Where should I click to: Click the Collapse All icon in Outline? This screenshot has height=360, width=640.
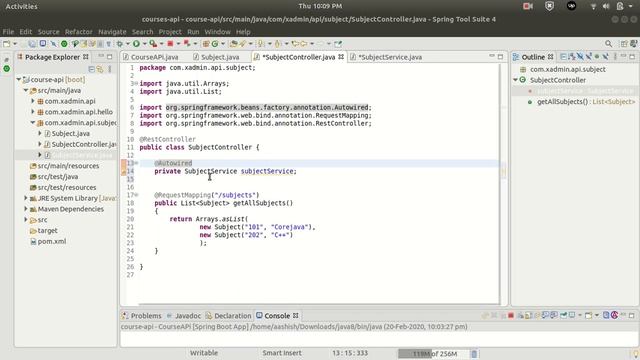[563, 57]
